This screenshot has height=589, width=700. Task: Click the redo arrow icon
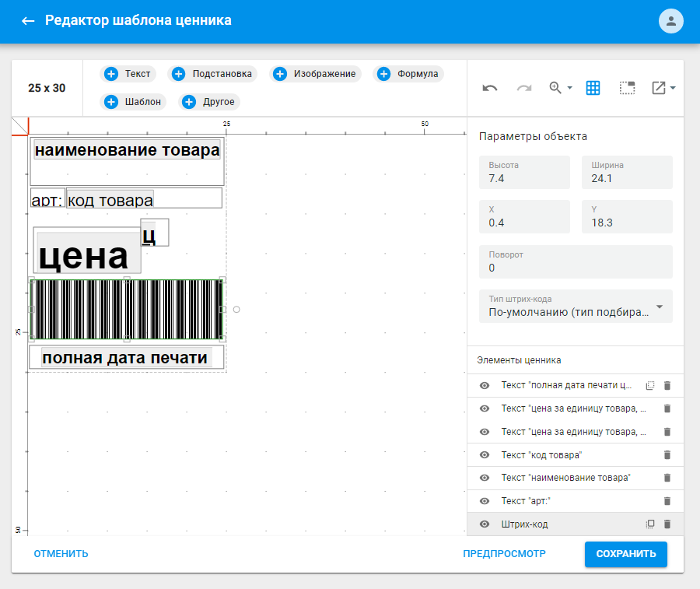pyautogui.click(x=524, y=88)
